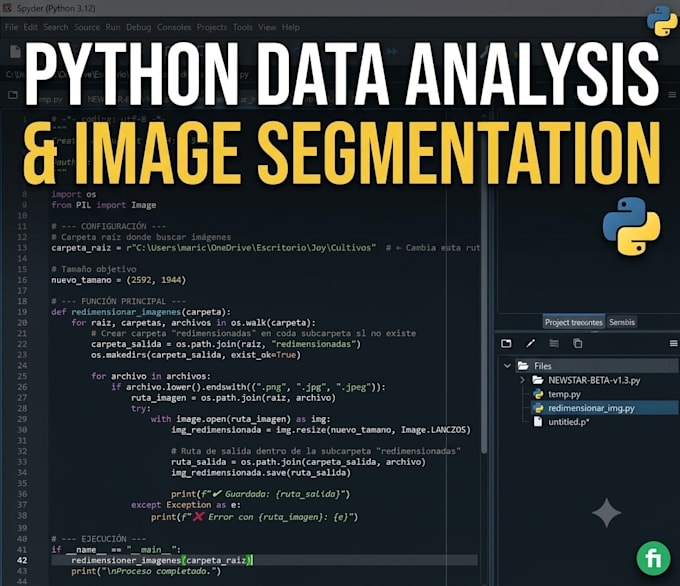Click the pencil edit icon in files pane
Screen dimensions: 680x586
tap(530, 344)
